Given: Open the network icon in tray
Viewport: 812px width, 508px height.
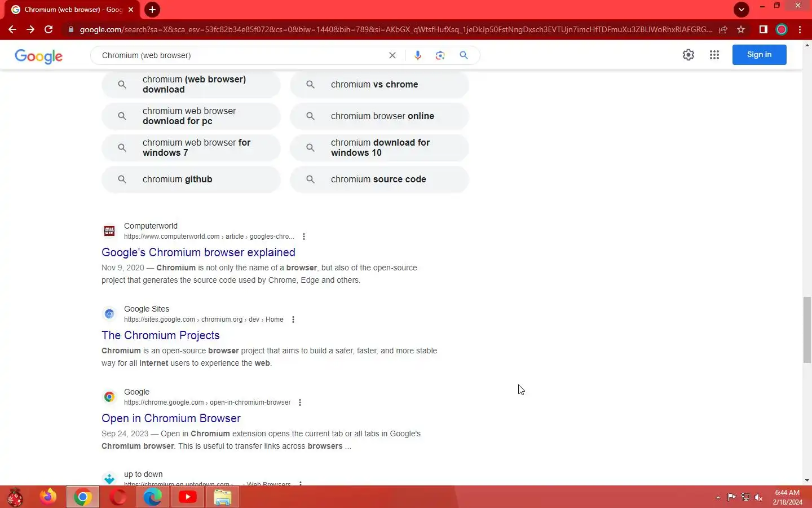Looking at the screenshot, I should (x=745, y=497).
